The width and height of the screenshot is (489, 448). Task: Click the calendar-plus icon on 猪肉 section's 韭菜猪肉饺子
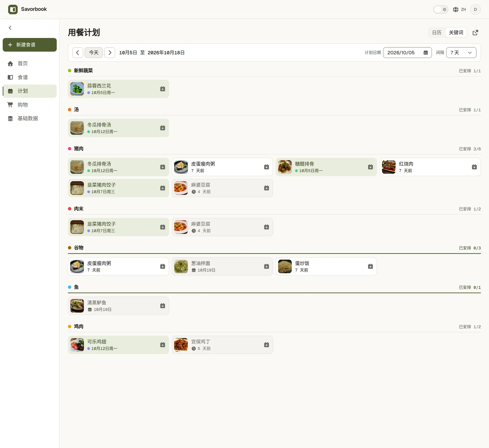point(162,188)
